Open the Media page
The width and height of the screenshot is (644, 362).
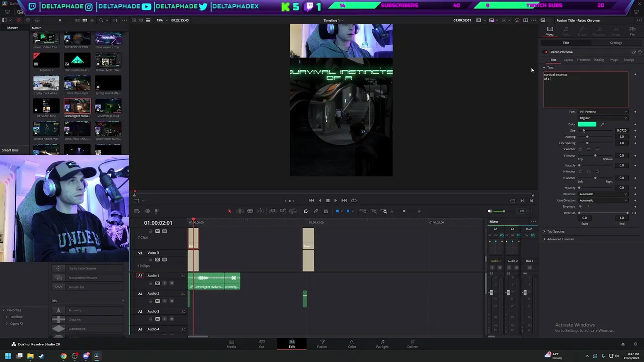231,344
